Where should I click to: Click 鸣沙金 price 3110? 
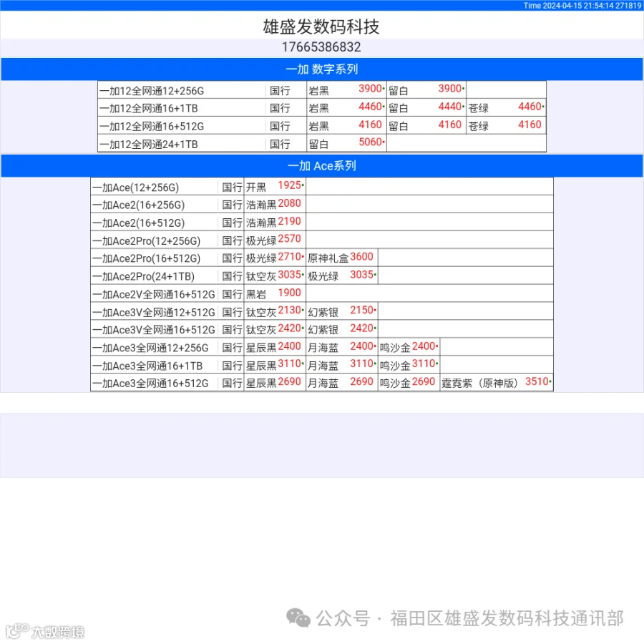coord(424,364)
